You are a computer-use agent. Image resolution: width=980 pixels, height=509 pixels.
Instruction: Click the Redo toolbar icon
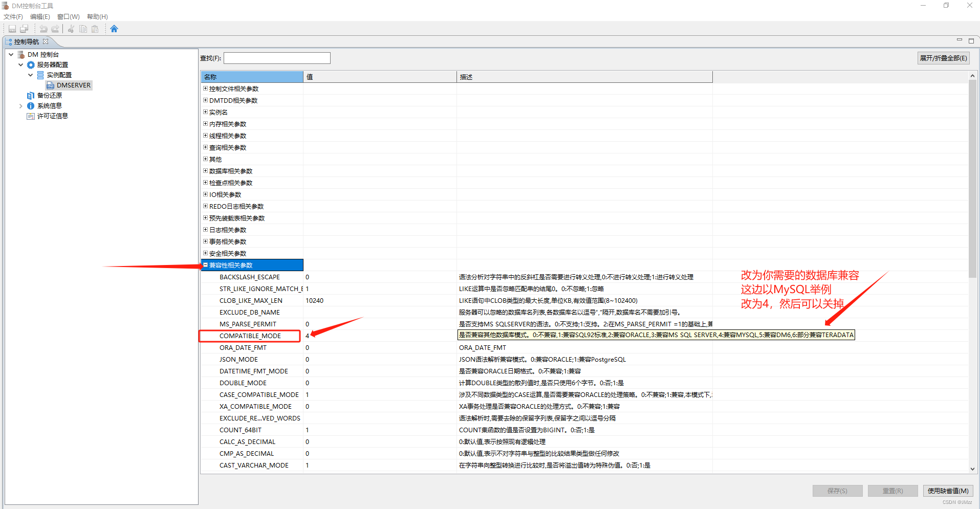pos(55,29)
